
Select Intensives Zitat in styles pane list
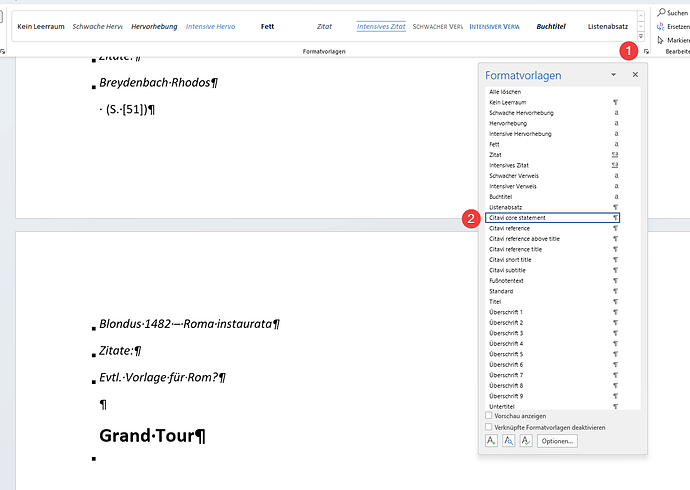[x=552, y=165]
